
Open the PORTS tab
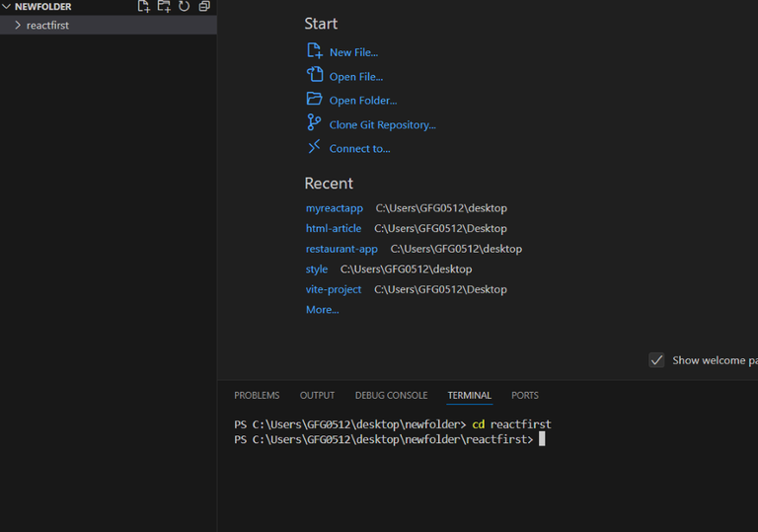[525, 396]
